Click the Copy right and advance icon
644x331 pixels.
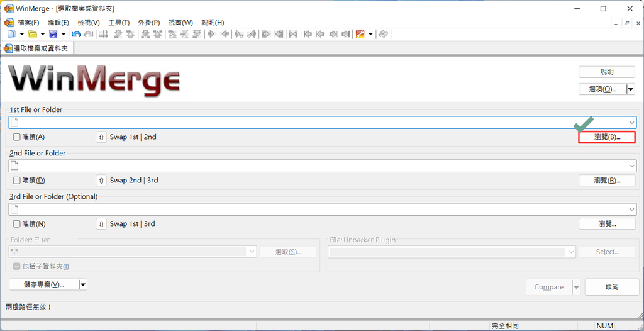[238, 34]
